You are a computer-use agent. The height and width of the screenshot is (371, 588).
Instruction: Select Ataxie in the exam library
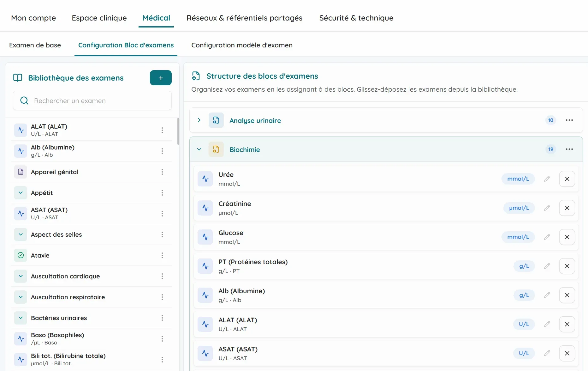92,255
